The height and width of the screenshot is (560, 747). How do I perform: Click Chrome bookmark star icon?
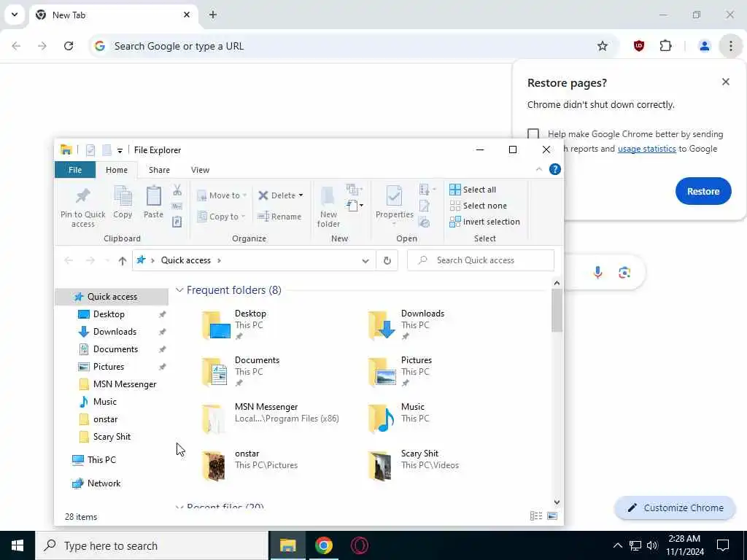(602, 46)
